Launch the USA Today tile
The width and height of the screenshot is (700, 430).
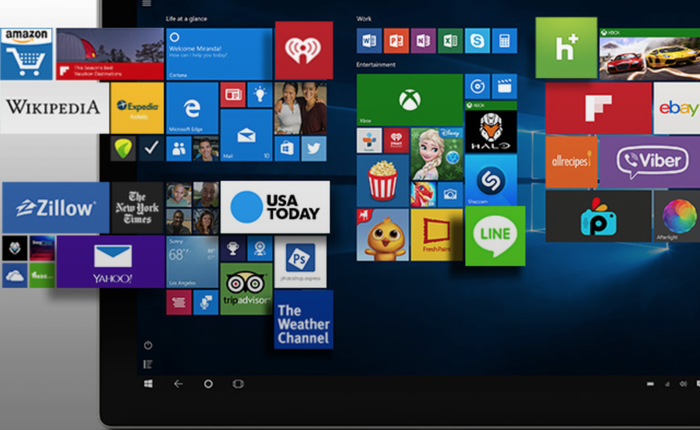click(x=275, y=207)
